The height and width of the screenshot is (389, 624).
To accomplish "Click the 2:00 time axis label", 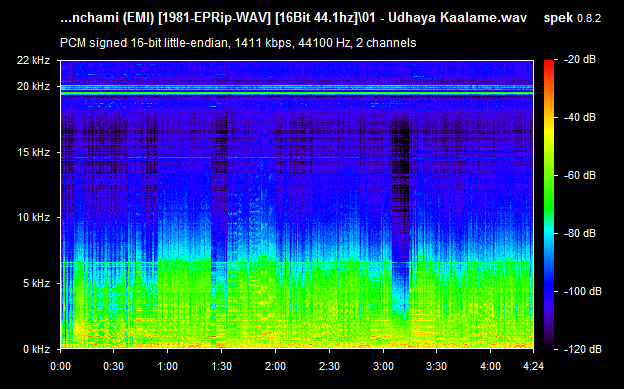I will point(275,366).
